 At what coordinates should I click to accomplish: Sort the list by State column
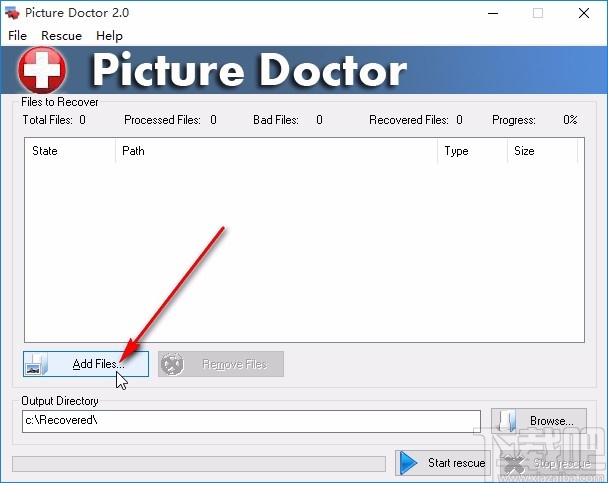70,151
